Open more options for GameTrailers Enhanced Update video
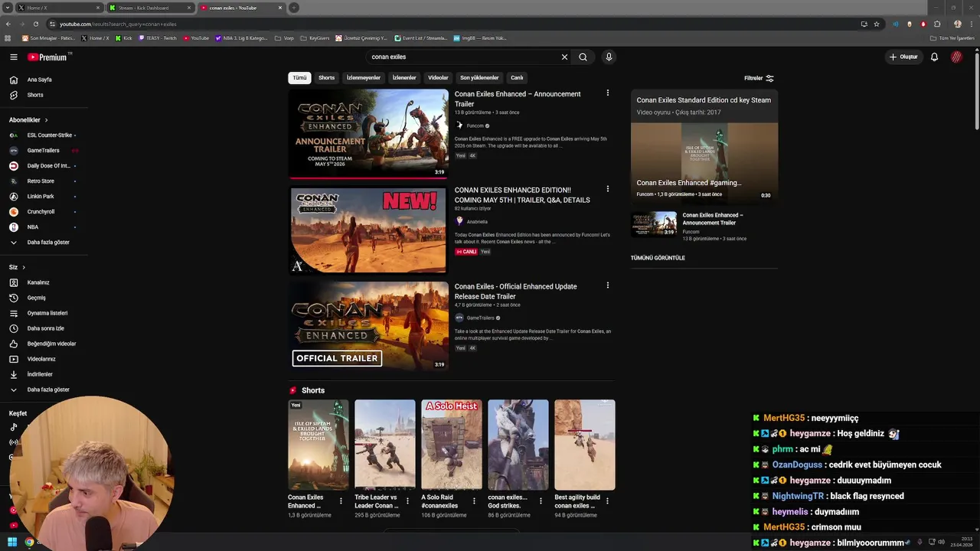The image size is (980, 551). (608, 285)
